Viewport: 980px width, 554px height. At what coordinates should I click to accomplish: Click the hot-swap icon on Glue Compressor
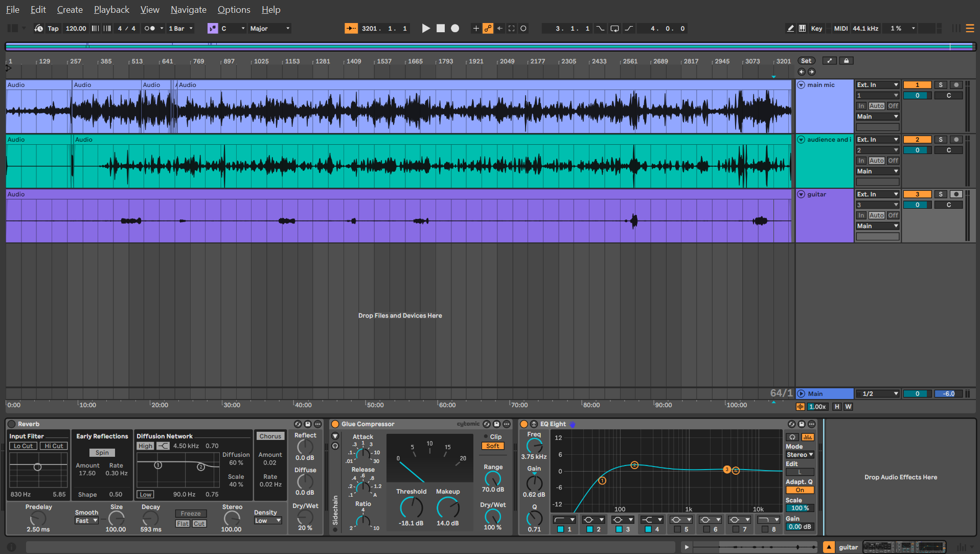click(x=486, y=424)
